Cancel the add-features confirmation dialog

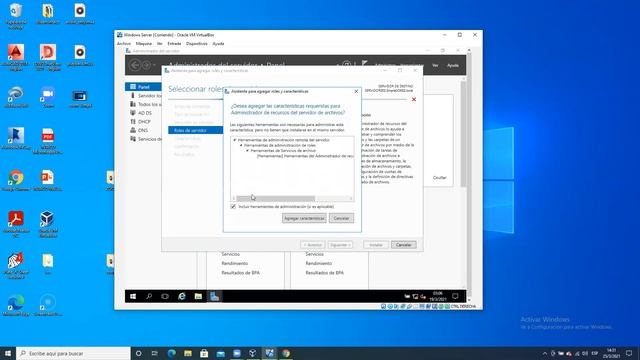341,218
